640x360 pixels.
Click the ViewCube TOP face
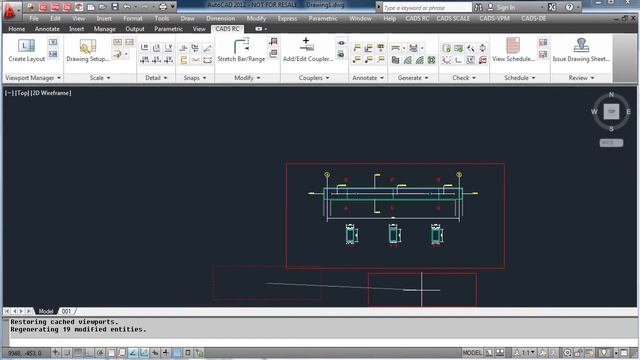click(x=611, y=111)
